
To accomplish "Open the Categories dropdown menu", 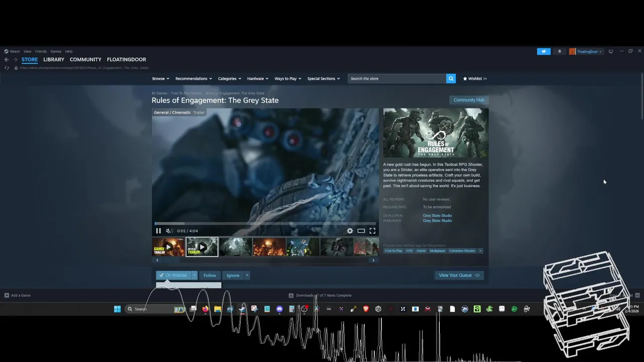I will (x=229, y=78).
